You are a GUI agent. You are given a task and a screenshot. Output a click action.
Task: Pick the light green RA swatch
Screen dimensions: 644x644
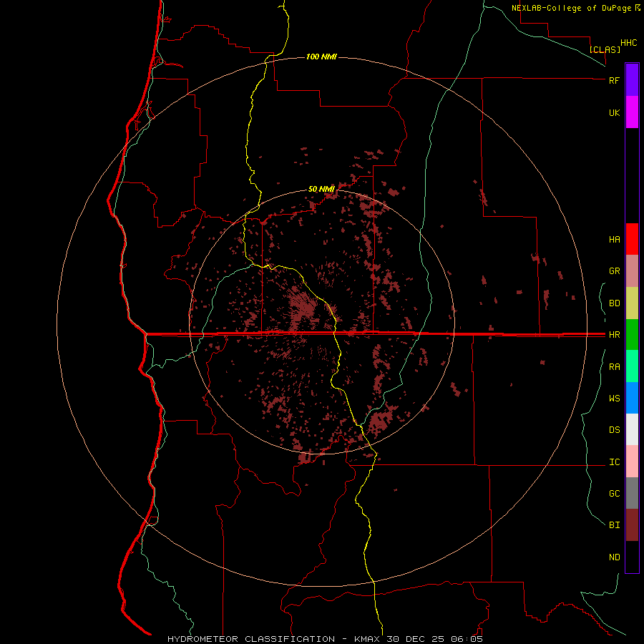click(x=632, y=366)
